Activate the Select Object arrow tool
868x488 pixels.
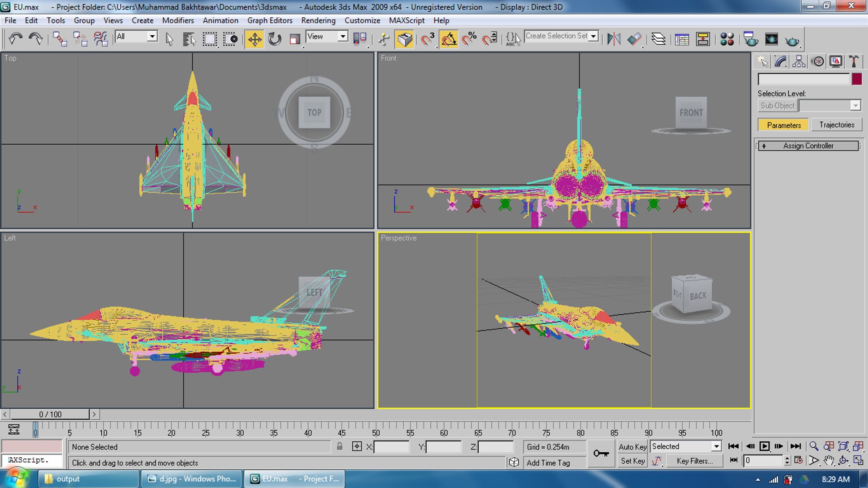169,39
